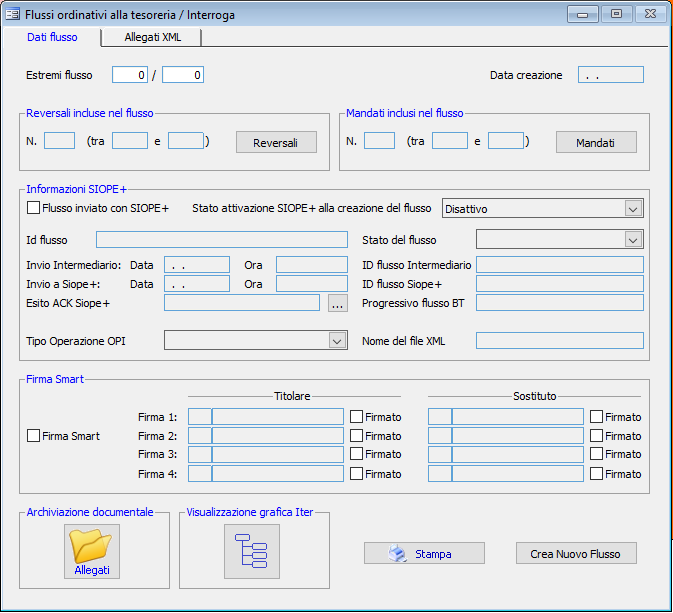The image size is (673, 613).
Task: Check Firmato for Sostituto Firma 2
Action: [x=596, y=436]
